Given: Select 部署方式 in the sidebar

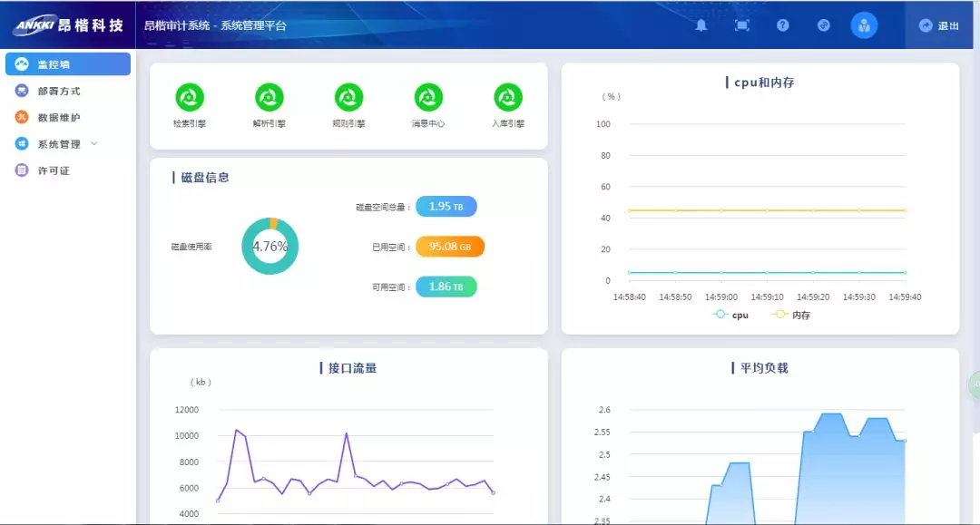Looking at the screenshot, I should (x=58, y=91).
